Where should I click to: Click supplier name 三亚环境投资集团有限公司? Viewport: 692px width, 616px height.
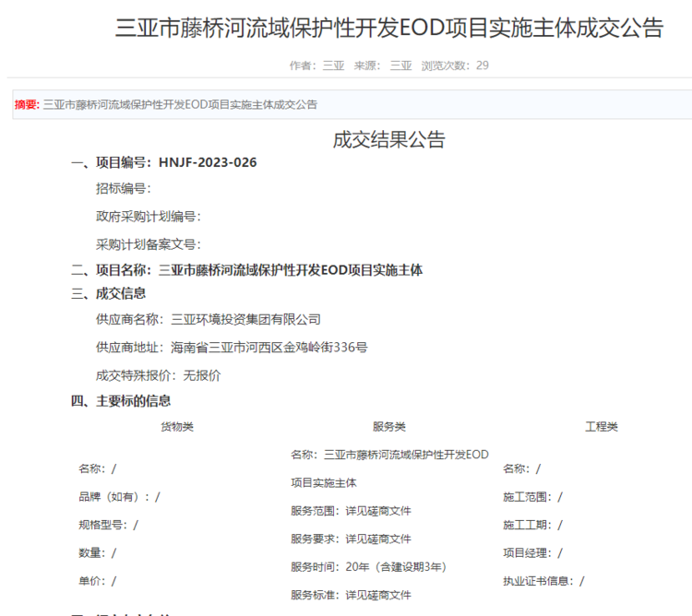[246, 320]
